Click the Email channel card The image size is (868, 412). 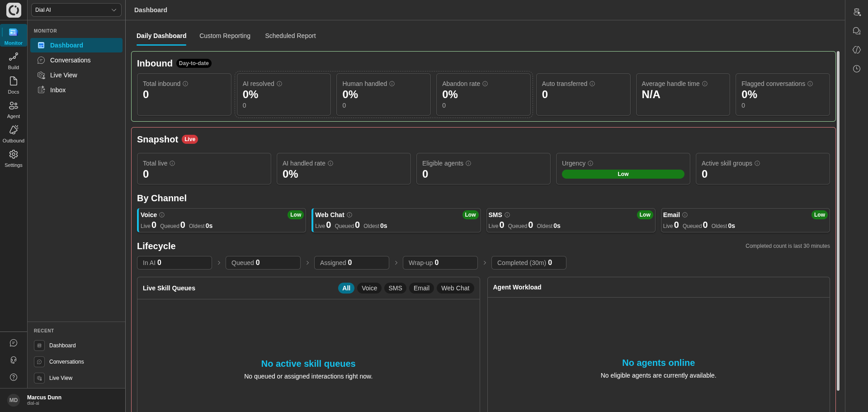tap(745, 220)
